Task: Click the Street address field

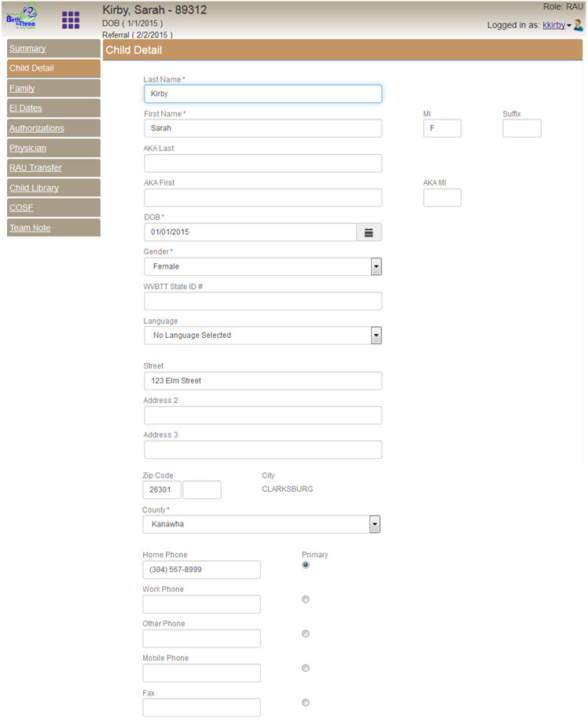Action: (263, 381)
